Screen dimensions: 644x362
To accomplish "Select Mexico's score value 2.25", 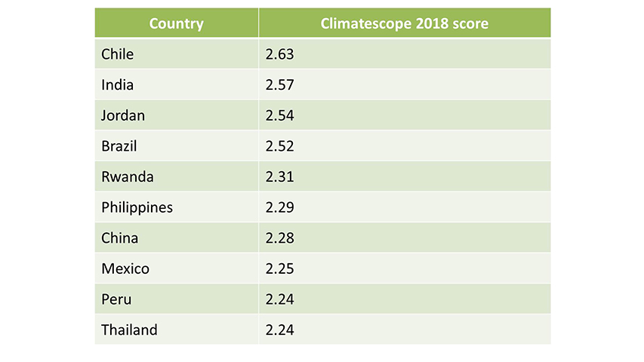I will (279, 268).
